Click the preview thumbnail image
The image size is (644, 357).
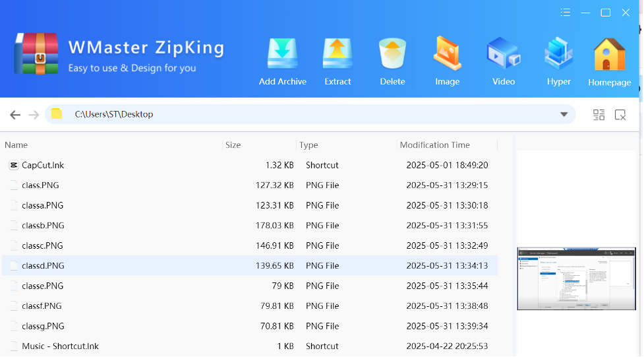tap(576, 279)
